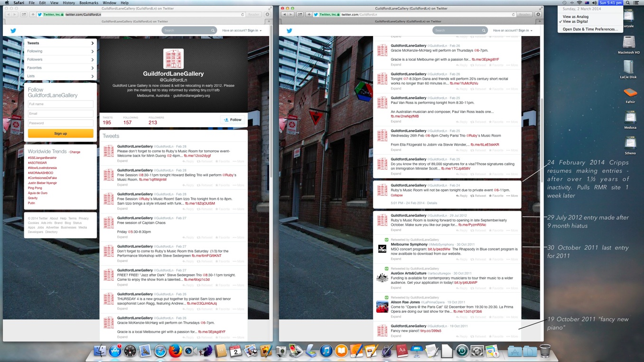Screen dimensions: 644x362
Task: Collapse the expanded Feb 24 tweet
Action: (x=397, y=195)
